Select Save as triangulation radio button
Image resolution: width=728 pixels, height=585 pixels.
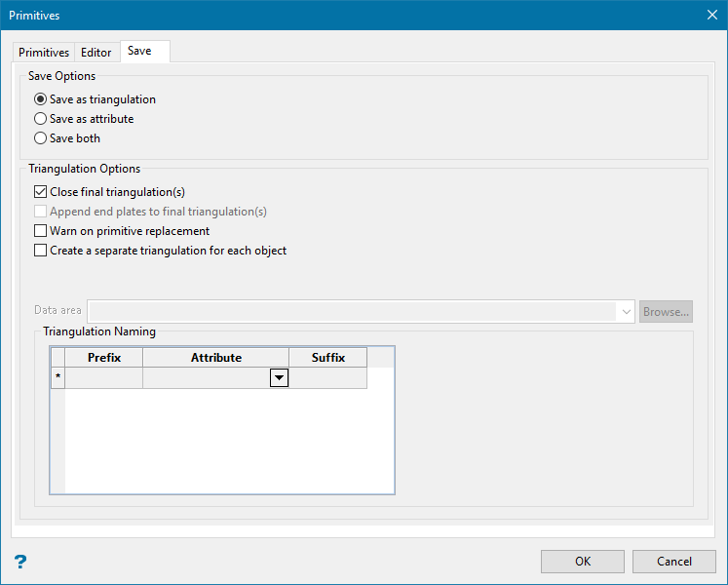(x=40, y=99)
